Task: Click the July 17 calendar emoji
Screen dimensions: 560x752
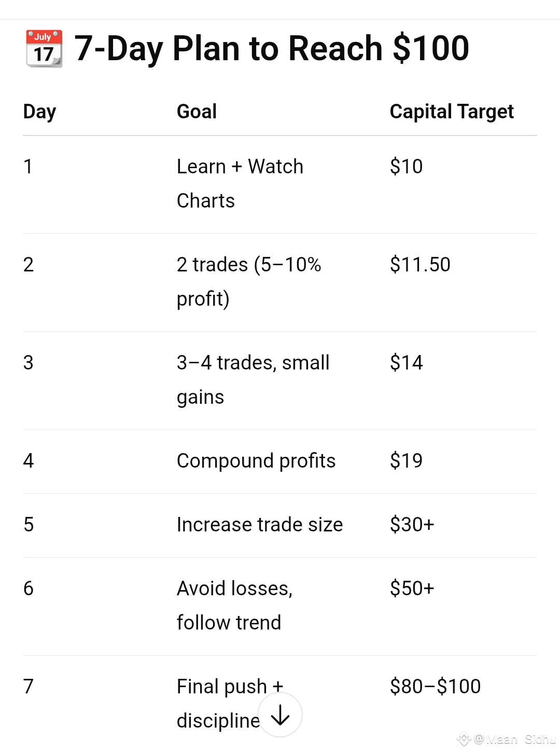Action: 44,49
